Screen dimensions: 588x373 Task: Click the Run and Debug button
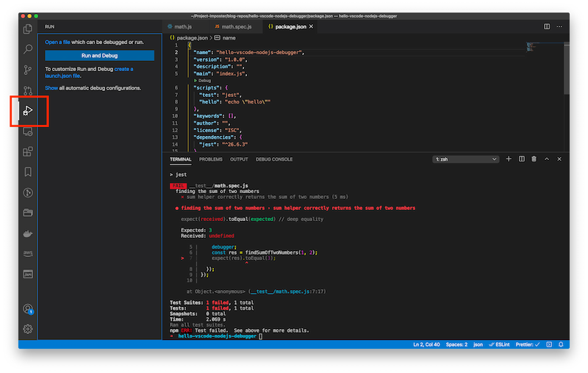click(x=99, y=55)
